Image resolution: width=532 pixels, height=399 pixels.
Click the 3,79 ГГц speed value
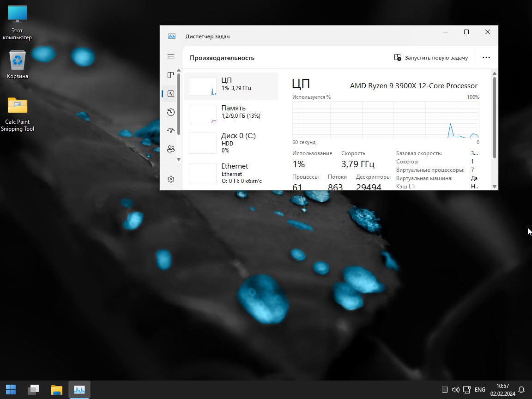[358, 164]
